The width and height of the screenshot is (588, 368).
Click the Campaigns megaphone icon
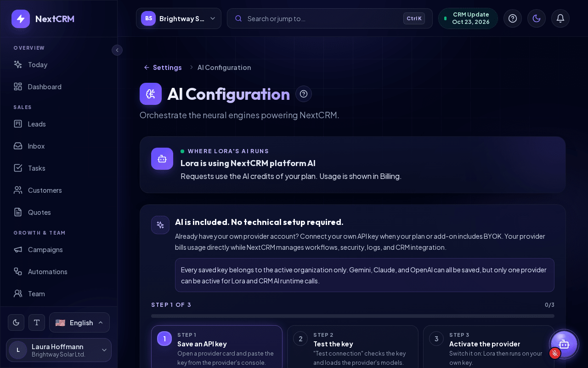point(18,250)
